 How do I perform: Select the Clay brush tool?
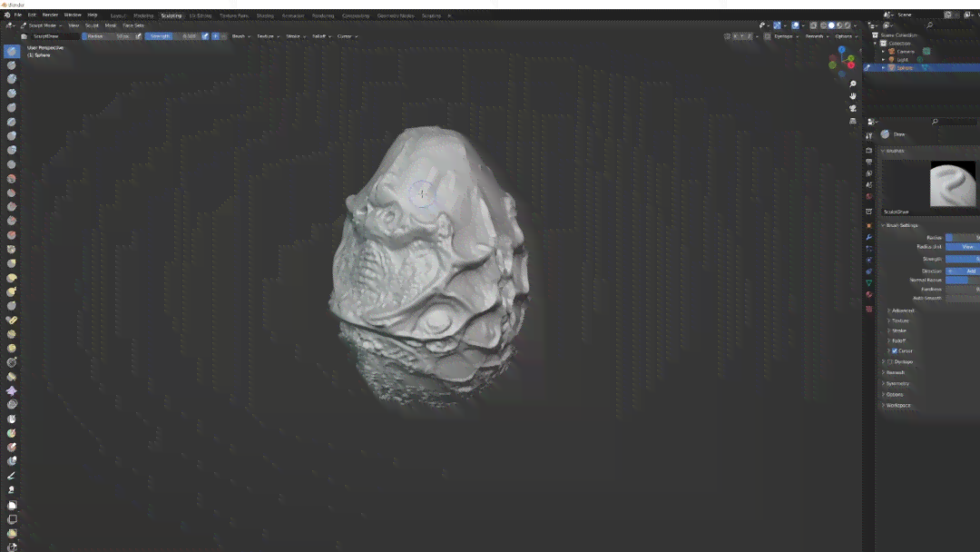[x=12, y=79]
